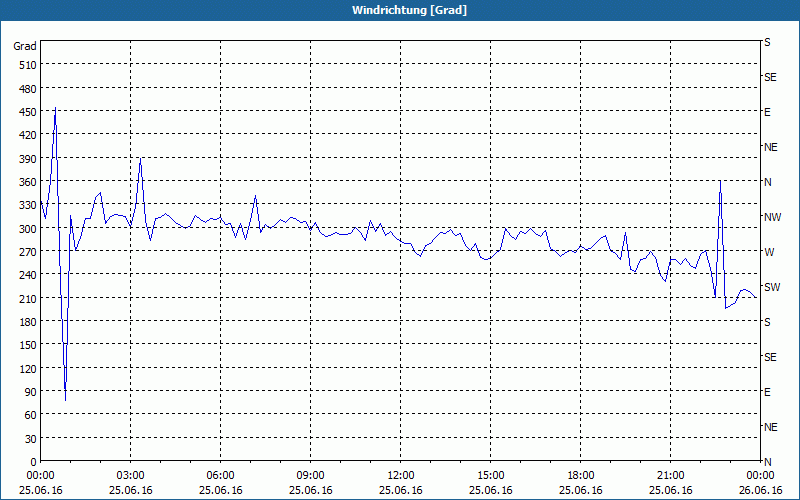The image size is (800, 500).
Task: Pick the 150 degree axis label
Action: (29, 345)
